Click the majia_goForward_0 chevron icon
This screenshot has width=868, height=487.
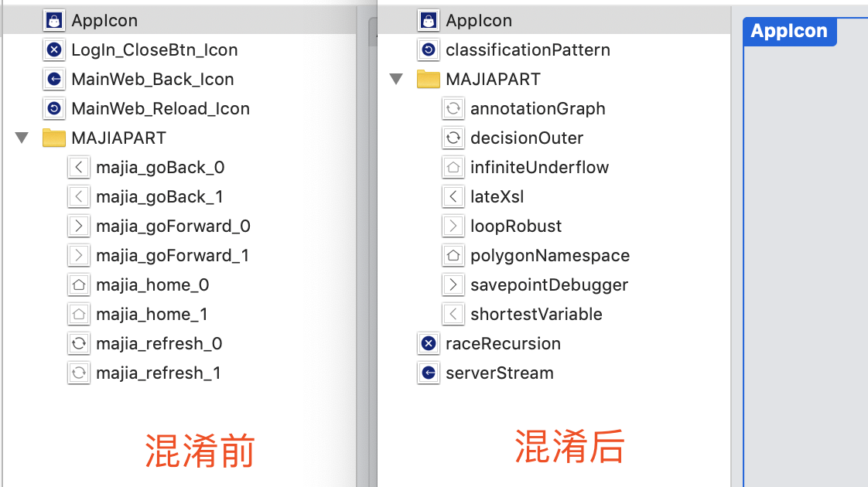[78, 226]
